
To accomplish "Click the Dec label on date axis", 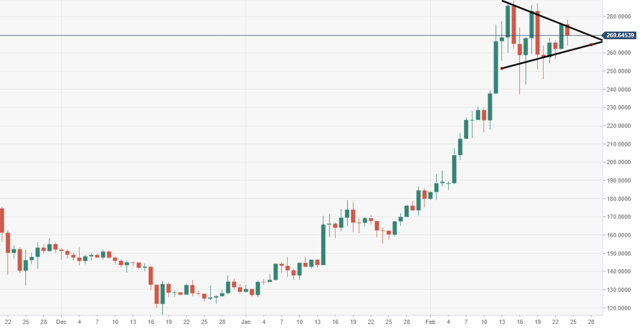I will 61,322.
